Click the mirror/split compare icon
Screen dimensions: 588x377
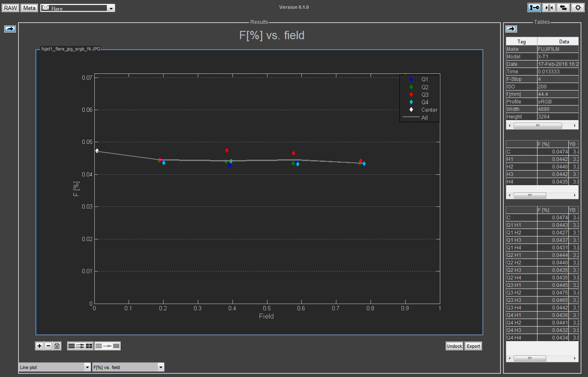(x=549, y=8)
